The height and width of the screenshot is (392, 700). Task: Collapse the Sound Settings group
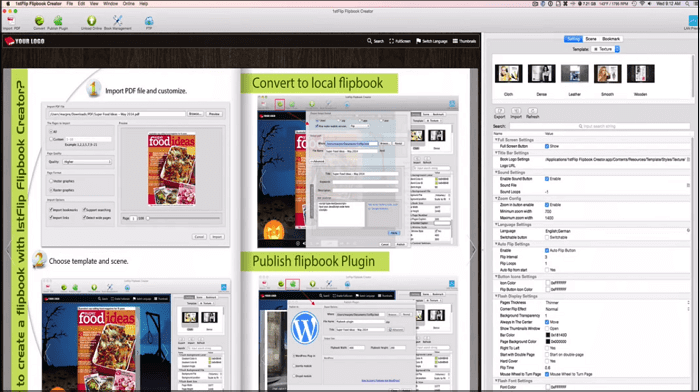(496, 172)
